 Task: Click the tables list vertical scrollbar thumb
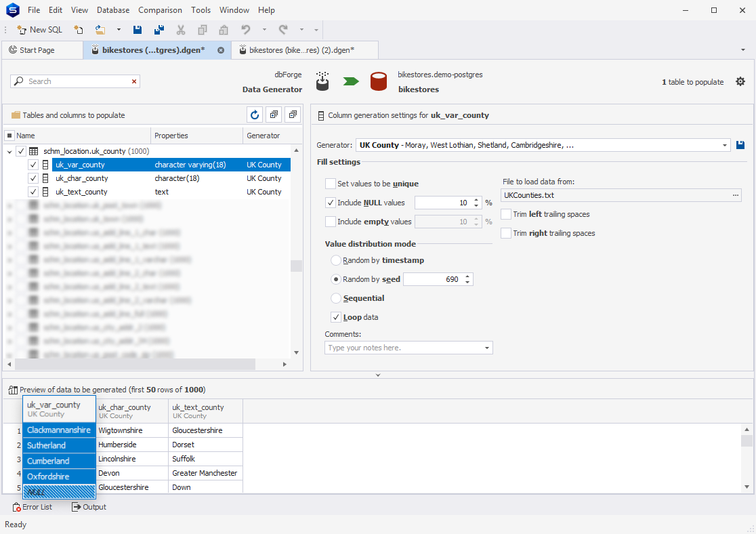click(296, 266)
